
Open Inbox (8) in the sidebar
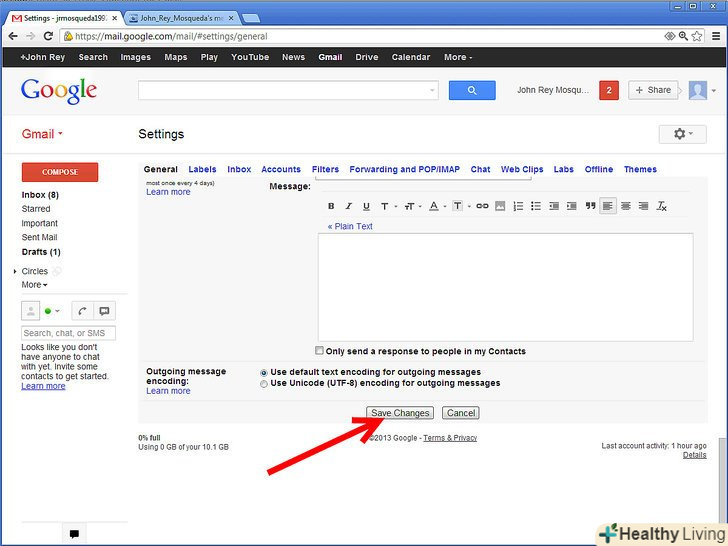[x=40, y=195]
